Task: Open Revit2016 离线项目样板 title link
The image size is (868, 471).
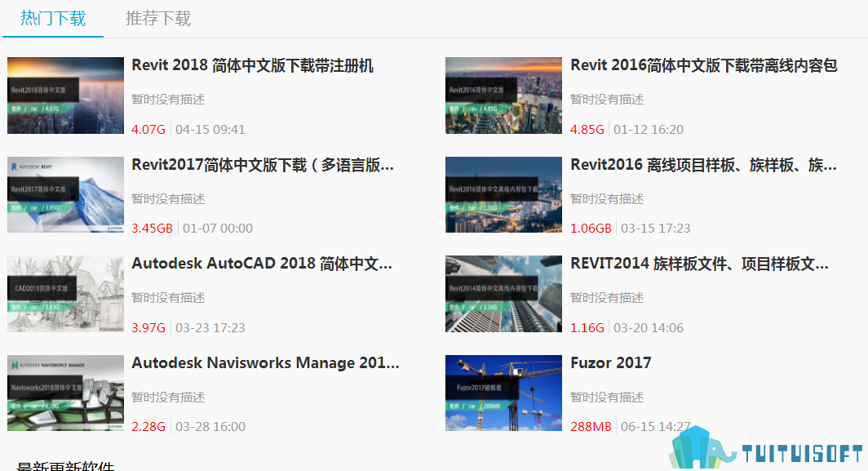Action: (x=703, y=165)
